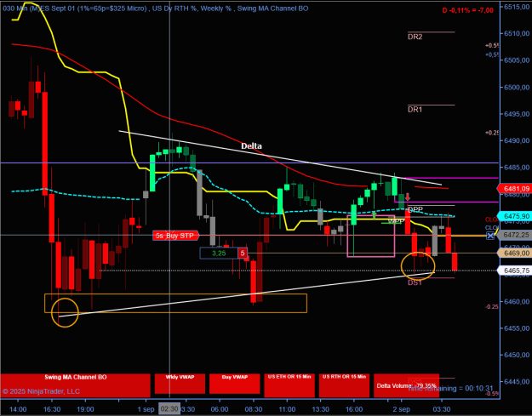The width and height of the screenshot is (532, 416).
Task: Click the US ETH OR 15 Min panel
Action: click(289, 385)
